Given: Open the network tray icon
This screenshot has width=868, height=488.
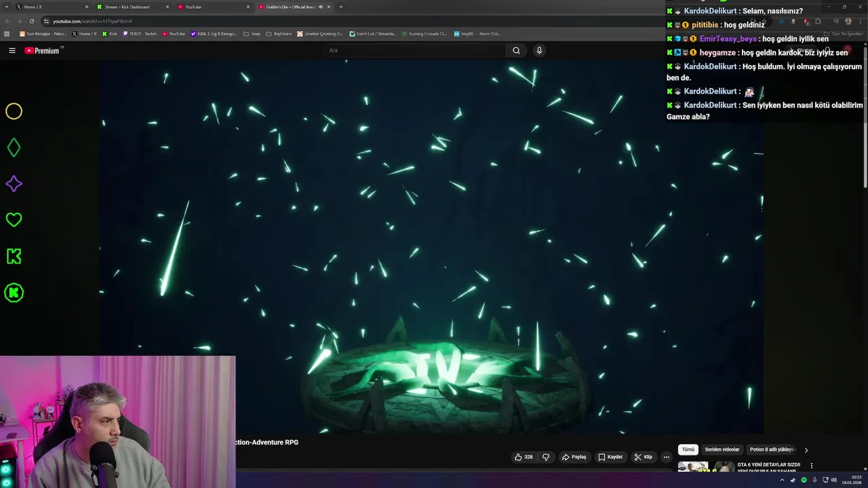Looking at the screenshot, I should tap(825, 480).
